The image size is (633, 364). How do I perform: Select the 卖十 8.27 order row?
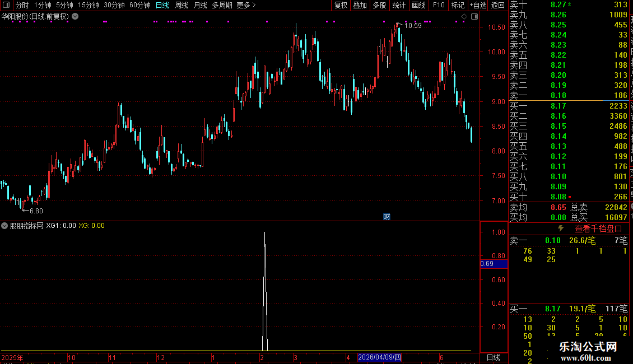click(569, 4)
